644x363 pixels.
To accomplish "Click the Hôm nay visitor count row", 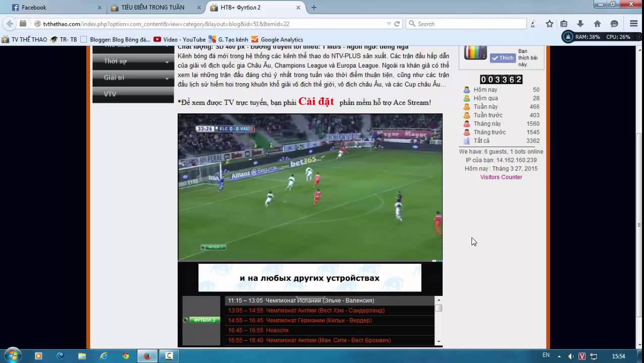I will tap(502, 90).
